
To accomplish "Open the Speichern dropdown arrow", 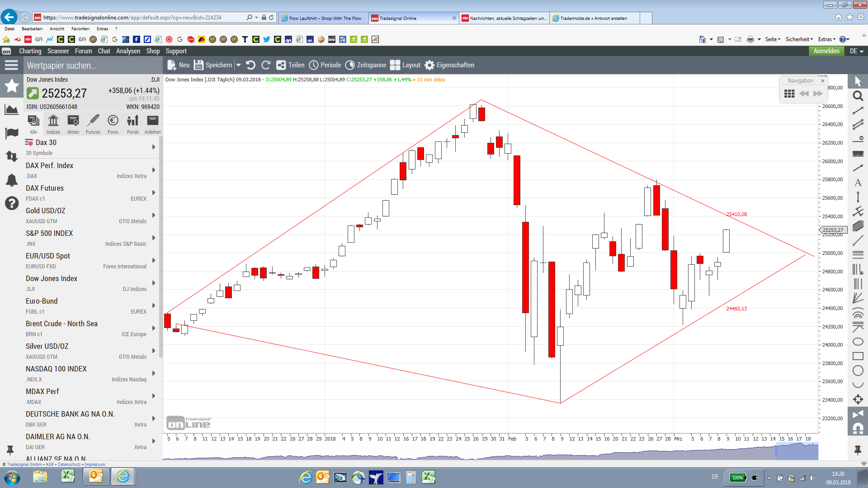I will point(239,65).
